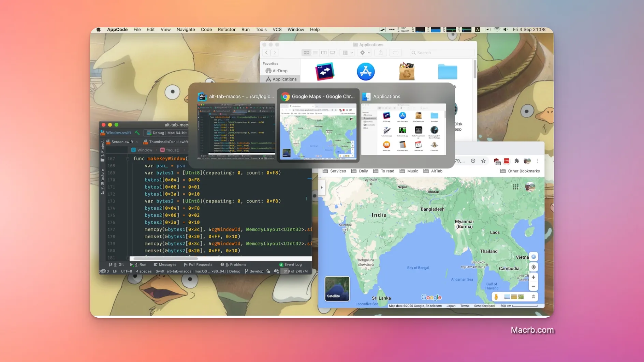Open the Navigate menu

(186, 30)
